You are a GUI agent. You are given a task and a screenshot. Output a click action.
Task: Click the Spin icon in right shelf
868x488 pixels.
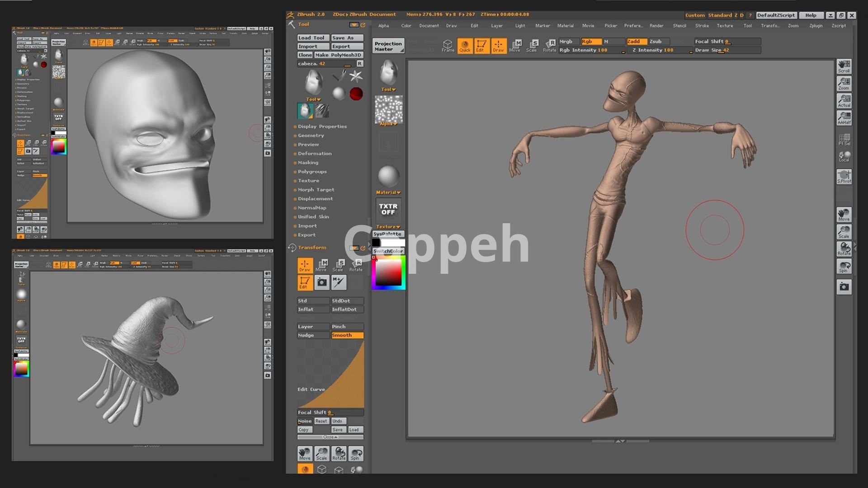[844, 267]
